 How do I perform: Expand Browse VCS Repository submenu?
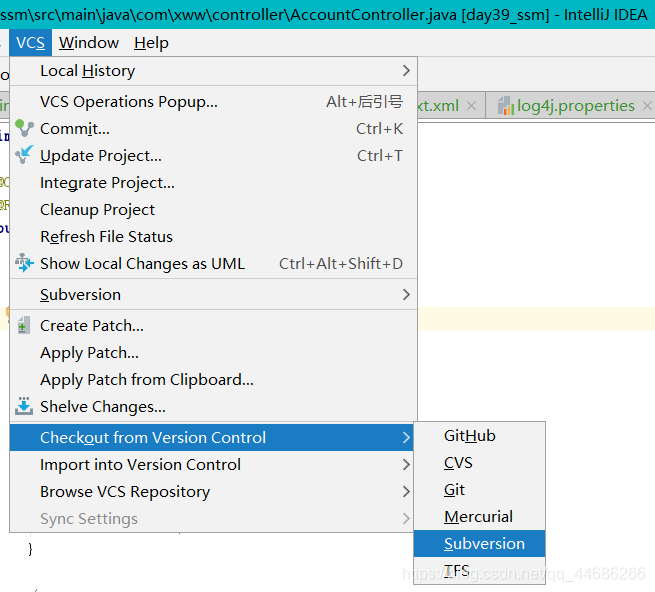click(x=212, y=491)
